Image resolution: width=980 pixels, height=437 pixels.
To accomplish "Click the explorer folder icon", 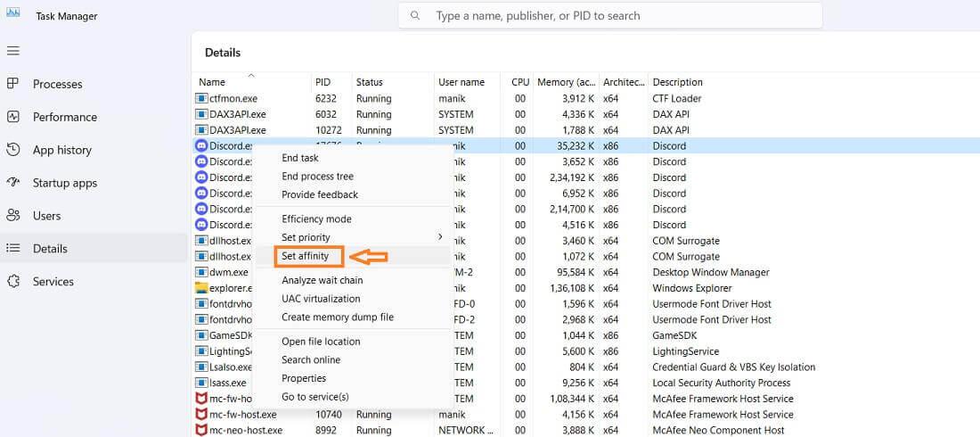I will (201, 288).
